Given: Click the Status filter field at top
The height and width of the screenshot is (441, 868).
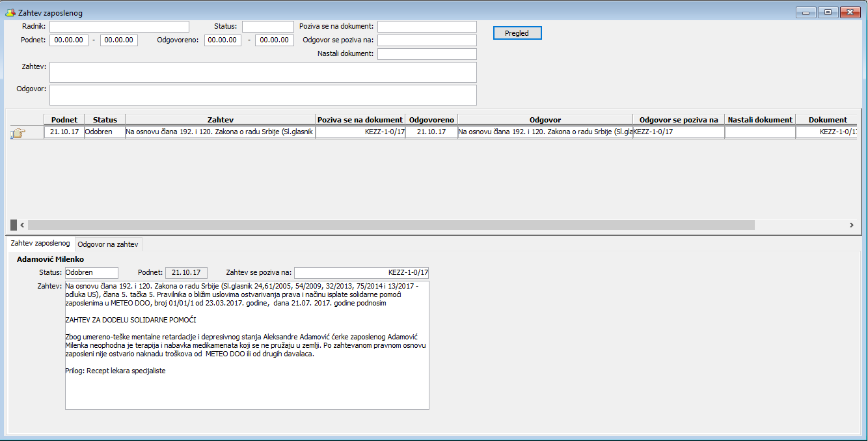Looking at the screenshot, I should click(268, 27).
